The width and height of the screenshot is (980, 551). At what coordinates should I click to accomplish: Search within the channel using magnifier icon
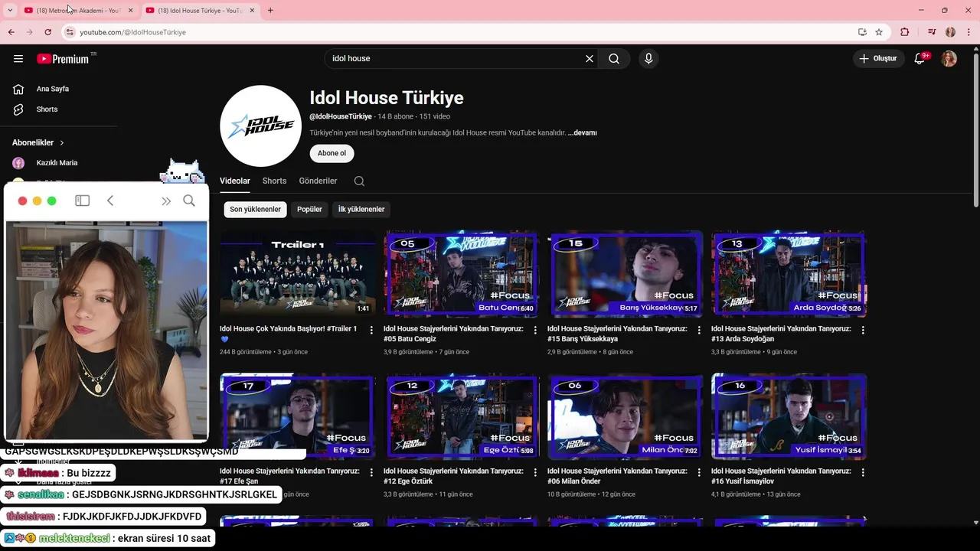[x=359, y=181]
